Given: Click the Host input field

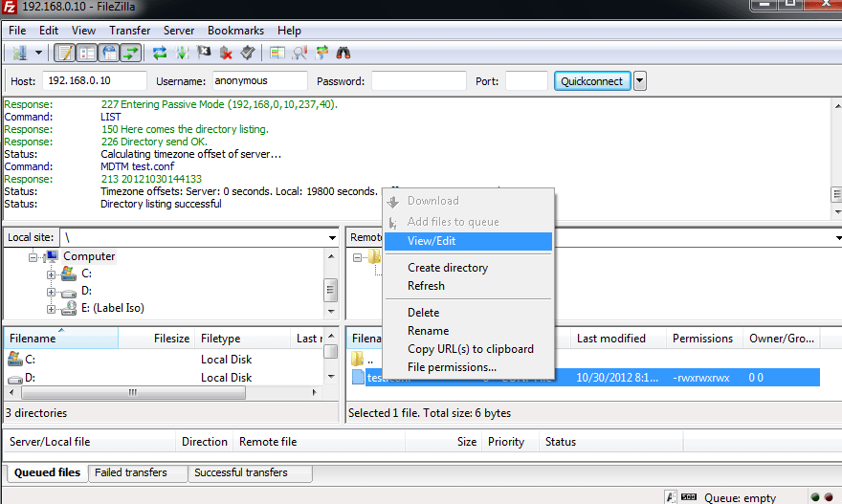Looking at the screenshot, I should click(95, 81).
